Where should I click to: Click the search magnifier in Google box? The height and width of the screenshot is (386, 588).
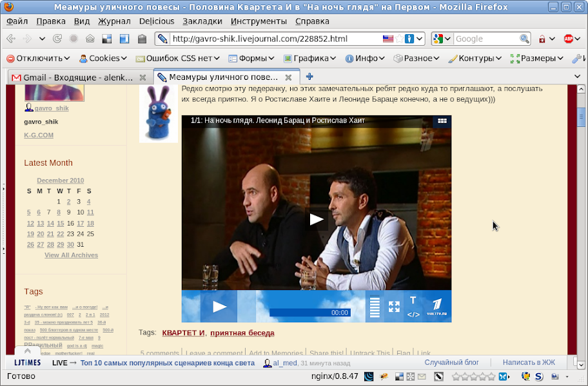point(524,39)
